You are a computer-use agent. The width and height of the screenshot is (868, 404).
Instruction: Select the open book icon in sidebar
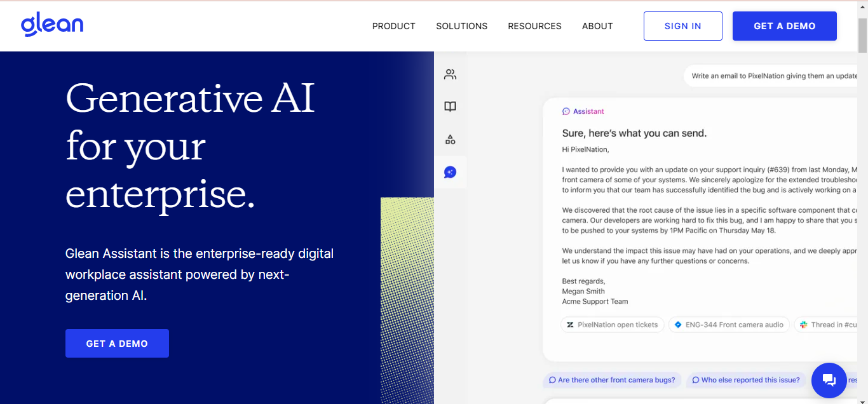(x=450, y=107)
